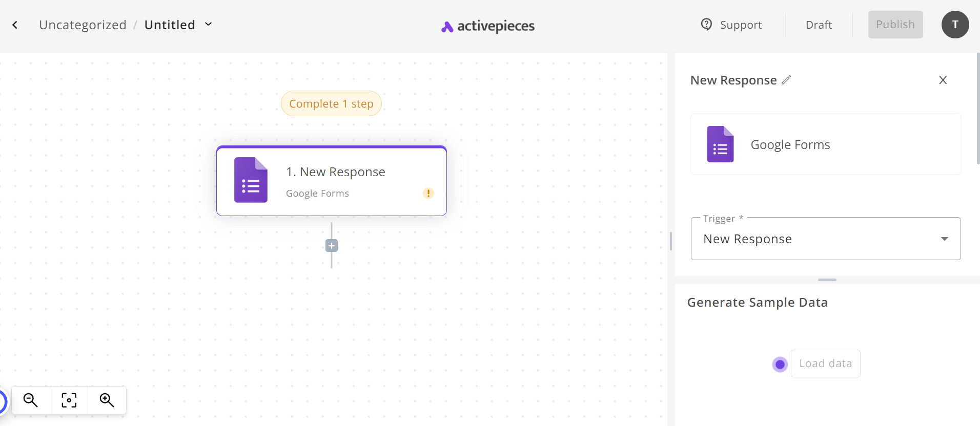The width and height of the screenshot is (980, 426).
Task: Open the Support help icon
Action: [706, 24]
